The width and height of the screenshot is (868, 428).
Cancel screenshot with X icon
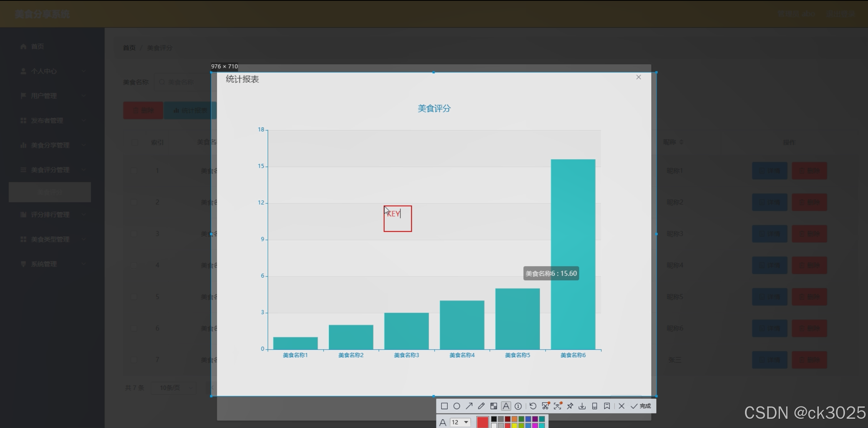(621, 406)
